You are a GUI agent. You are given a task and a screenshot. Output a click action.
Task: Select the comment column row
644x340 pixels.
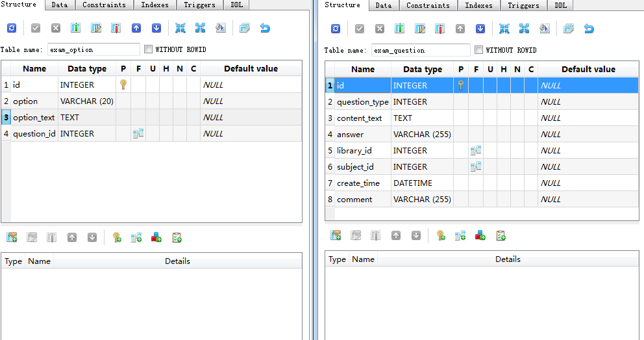482,199
